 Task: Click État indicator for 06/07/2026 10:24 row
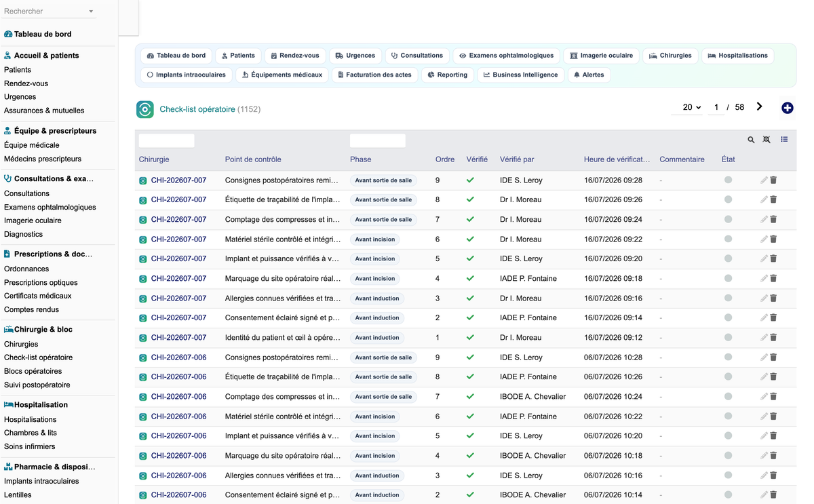coord(728,396)
